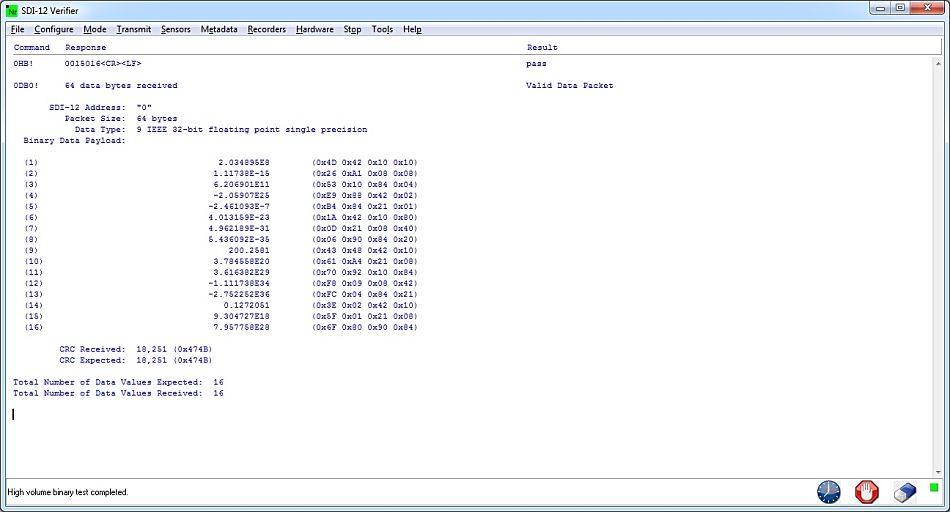Click value -2.752252E36 in row 13
Screen dimensions: 950x512
coord(239,294)
